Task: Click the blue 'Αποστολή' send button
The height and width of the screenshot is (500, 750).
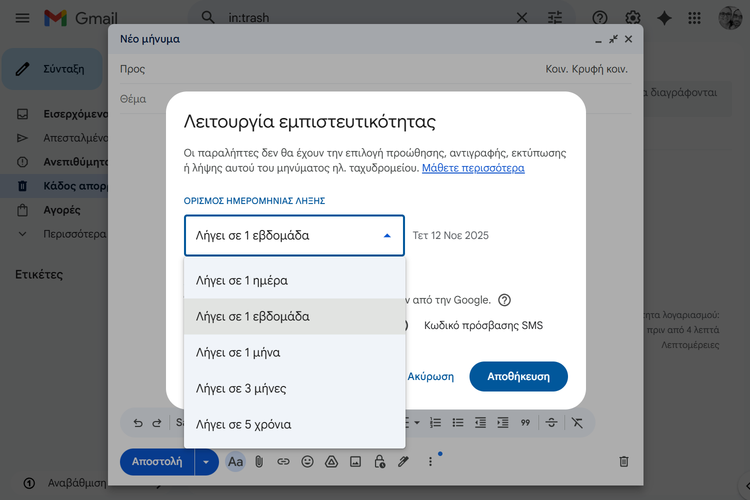Action: point(156,461)
